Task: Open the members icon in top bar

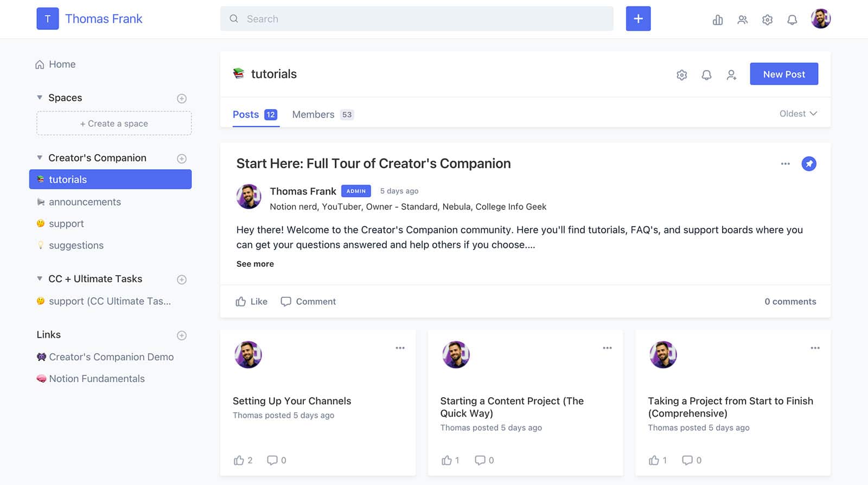Action: [x=742, y=20]
